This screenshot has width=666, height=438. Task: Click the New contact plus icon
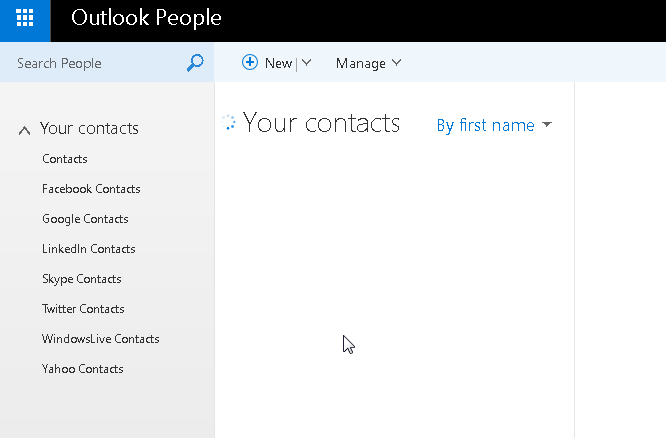click(250, 63)
